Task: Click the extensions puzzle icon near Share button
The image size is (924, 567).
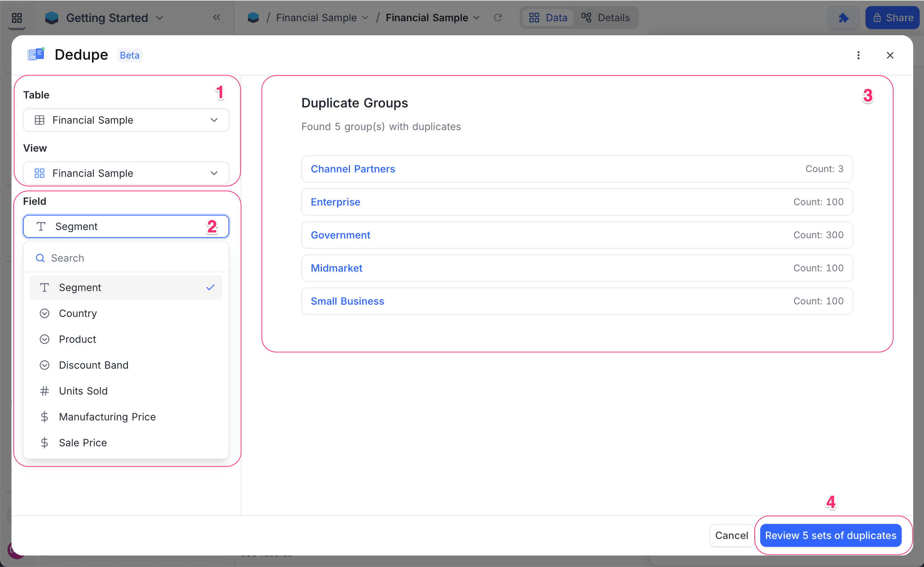Action: click(843, 17)
